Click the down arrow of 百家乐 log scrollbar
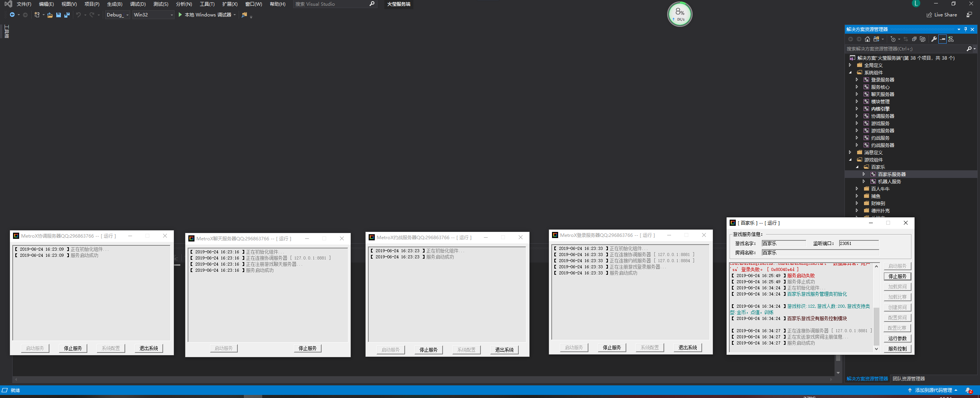 (876, 349)
